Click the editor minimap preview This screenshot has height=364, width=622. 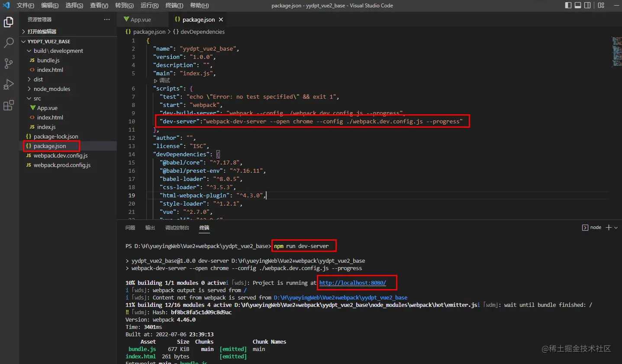tap(617, 52)
